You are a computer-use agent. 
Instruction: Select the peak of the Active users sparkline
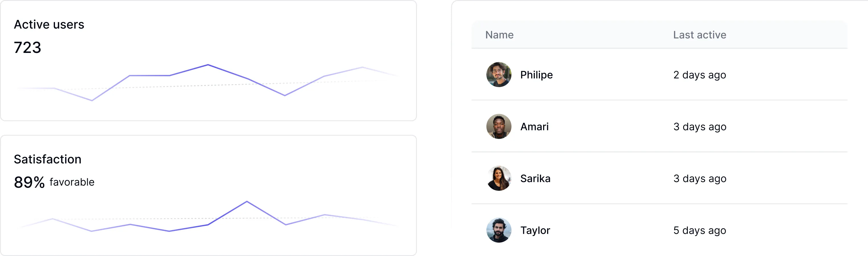click(208, 65)
